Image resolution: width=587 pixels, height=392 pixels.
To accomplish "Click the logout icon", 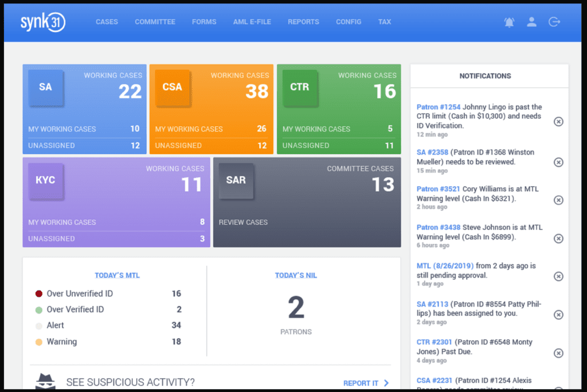I will click(x=554, y=22).
